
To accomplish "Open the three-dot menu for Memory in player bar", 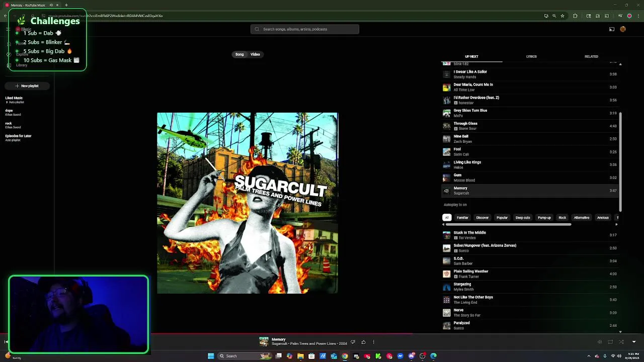I will [373, 342].
